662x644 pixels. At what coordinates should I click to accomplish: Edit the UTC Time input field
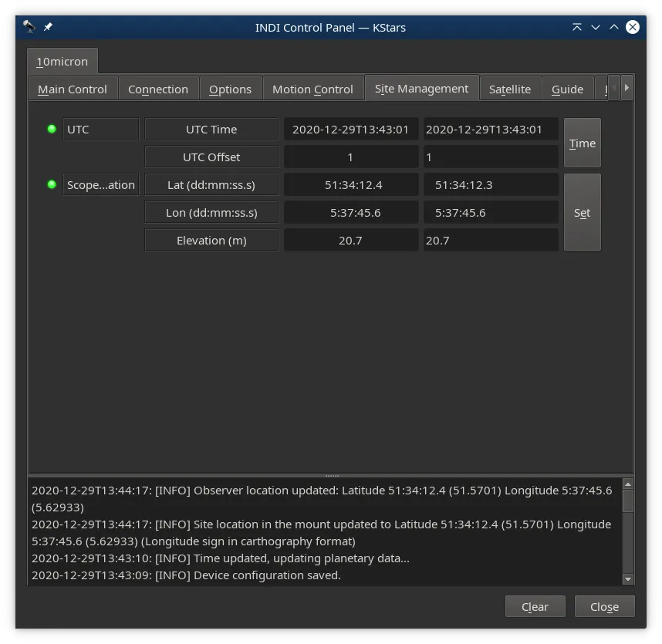pyautogui.click(x=491, y=129)
